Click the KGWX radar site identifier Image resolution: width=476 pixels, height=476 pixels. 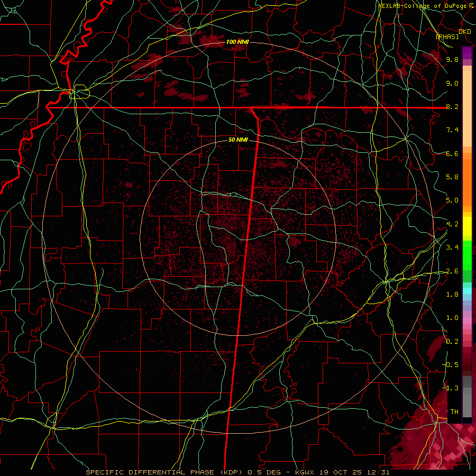point(304,472)
